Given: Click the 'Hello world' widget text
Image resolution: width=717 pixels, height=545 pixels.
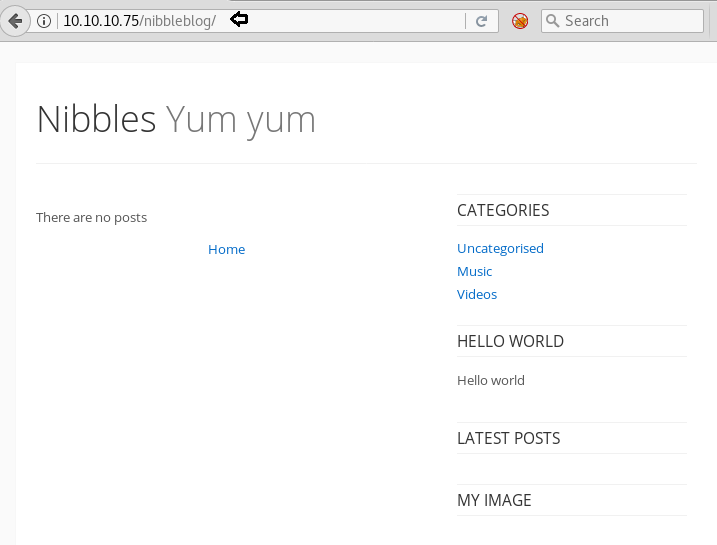Looking at the screenshot, I should (x=490, y=380).
